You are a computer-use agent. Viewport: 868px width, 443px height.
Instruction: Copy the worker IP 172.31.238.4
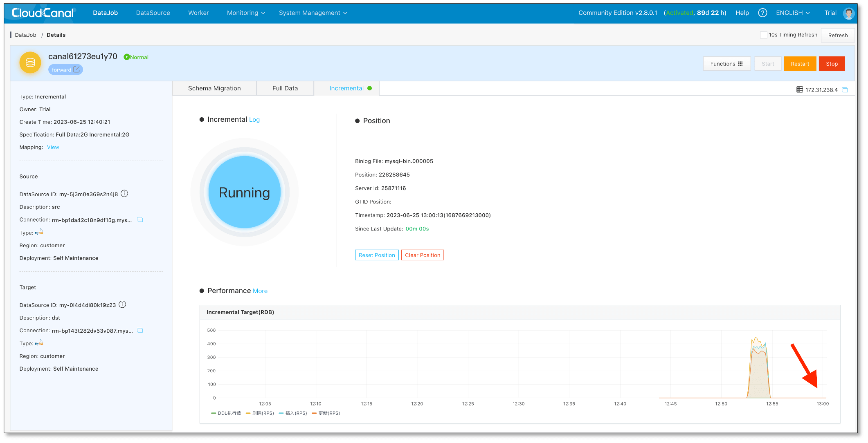click(x=845, y=90)
